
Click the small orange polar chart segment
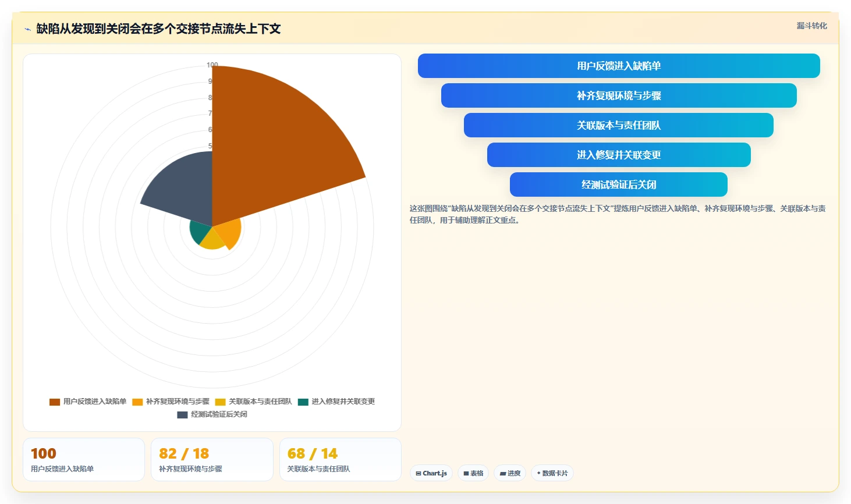230,233
